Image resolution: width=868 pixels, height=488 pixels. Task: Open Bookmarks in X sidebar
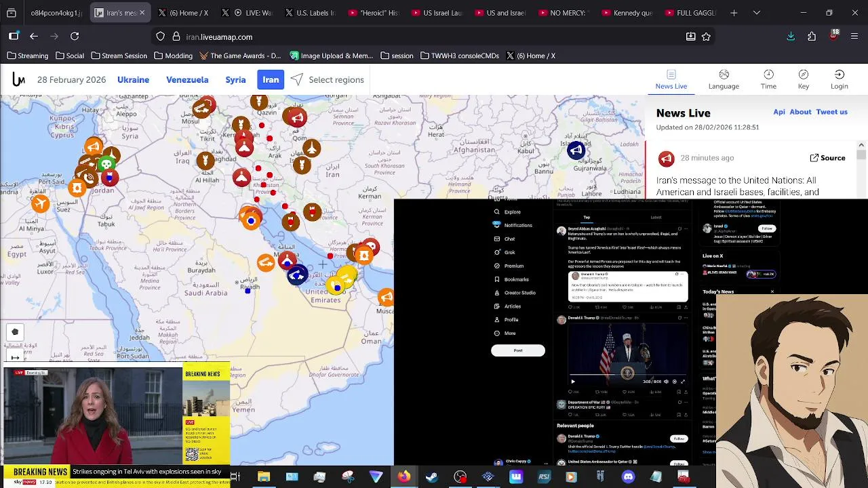(x=511, y=279)
